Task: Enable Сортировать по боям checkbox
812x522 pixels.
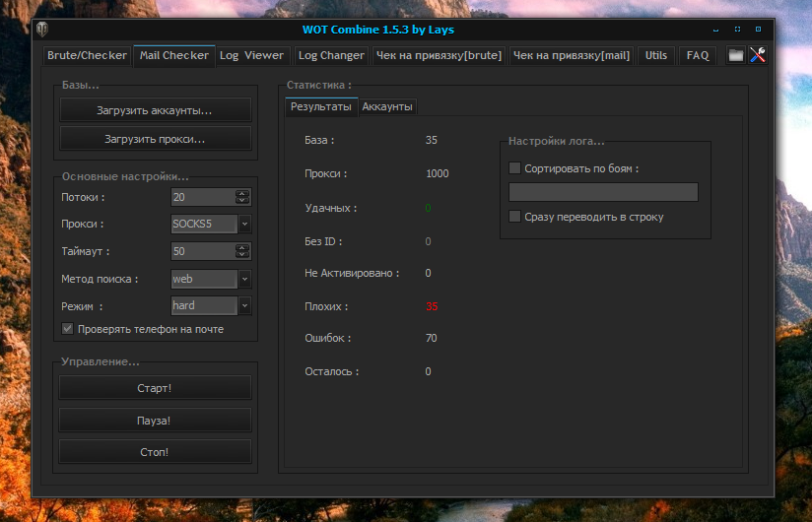Action: click(514, 168)
